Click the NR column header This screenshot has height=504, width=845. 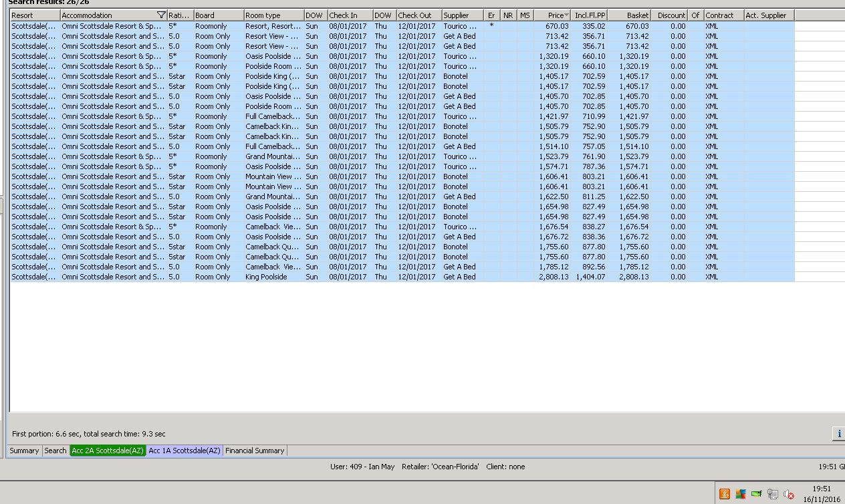point(508,15)
